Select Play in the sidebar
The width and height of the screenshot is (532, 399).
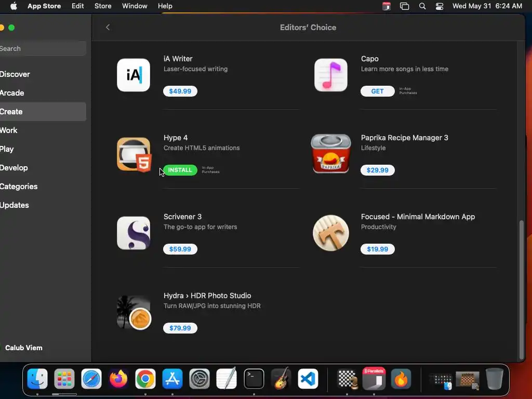coord(43,149)
